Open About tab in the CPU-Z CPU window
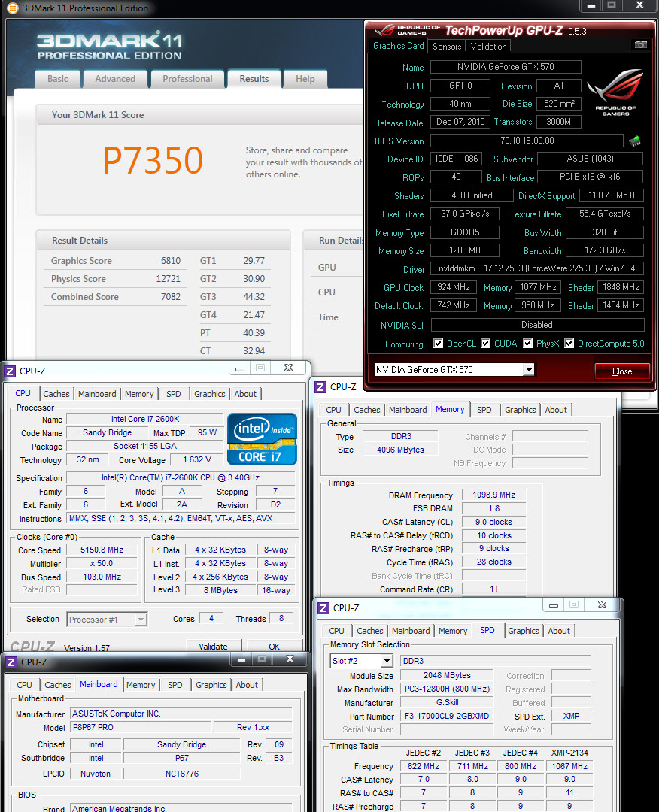The width and height of the screenshot is (659, 812). (245, 394)
